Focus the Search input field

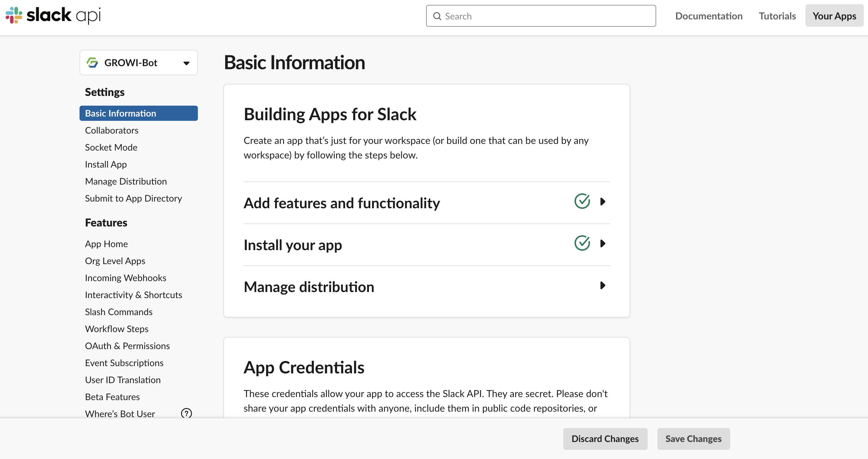point(541,16)
